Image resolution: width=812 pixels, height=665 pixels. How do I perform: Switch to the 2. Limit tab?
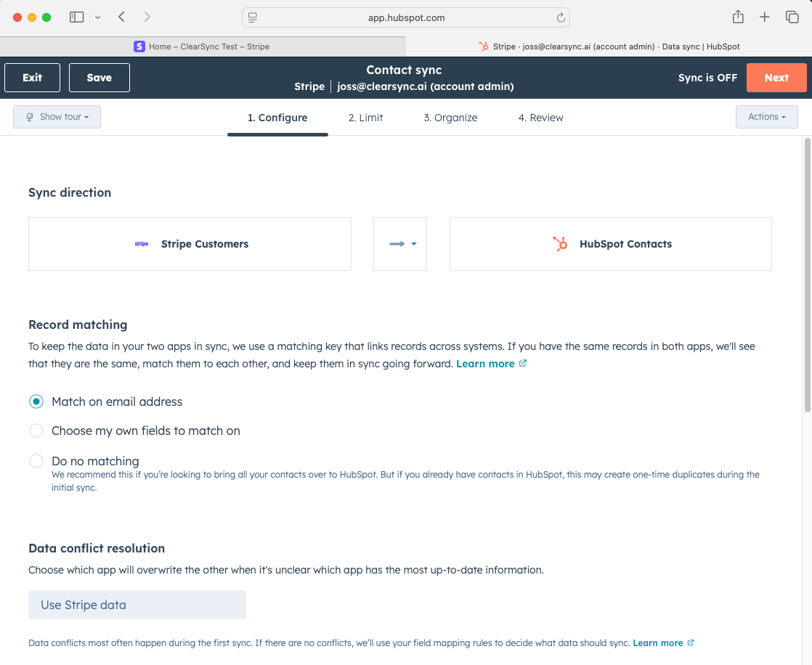point(365,118)
